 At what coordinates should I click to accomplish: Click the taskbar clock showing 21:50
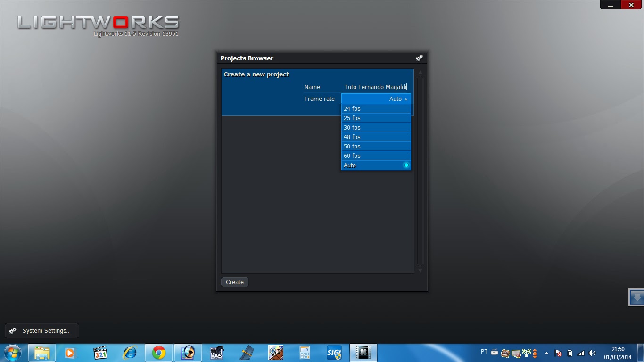[618, 353]
